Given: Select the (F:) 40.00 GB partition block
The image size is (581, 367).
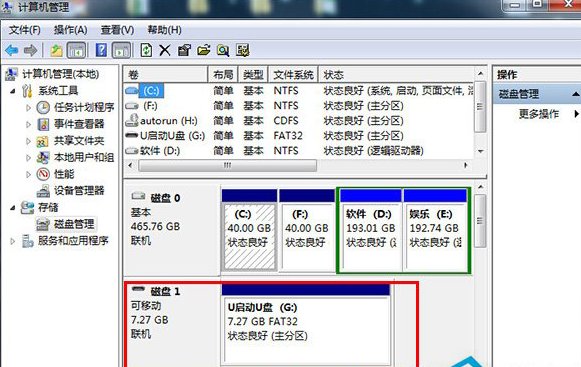Looking at the screenshot, I should pos(307,231).
